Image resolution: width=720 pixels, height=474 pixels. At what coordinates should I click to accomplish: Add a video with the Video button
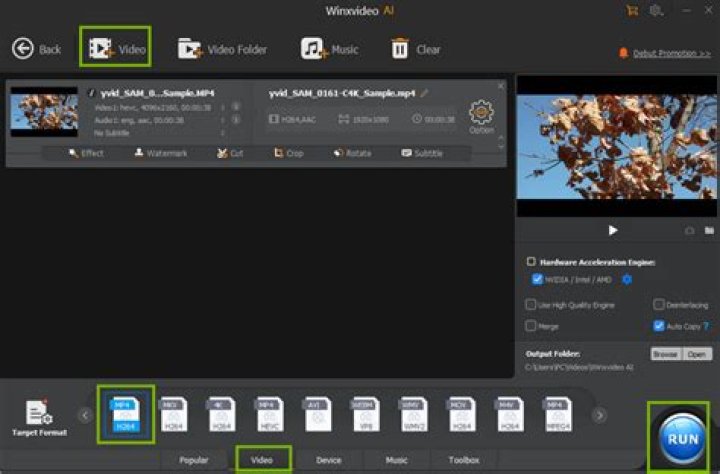pyautogui.click(x=117, y=49)
